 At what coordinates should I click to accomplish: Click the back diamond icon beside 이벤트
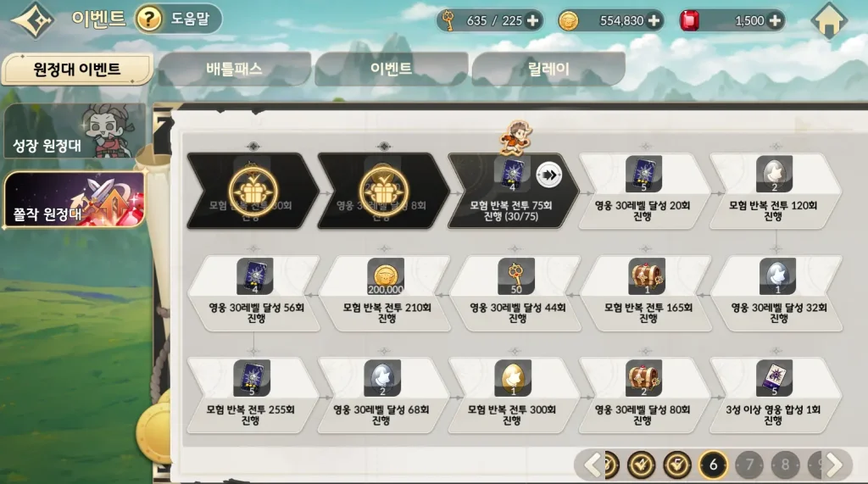[x=33, y=20]
